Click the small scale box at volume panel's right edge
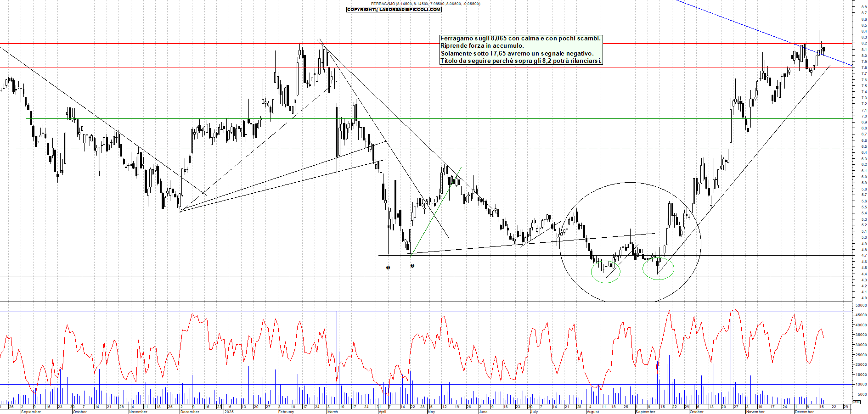 point(856,402)
